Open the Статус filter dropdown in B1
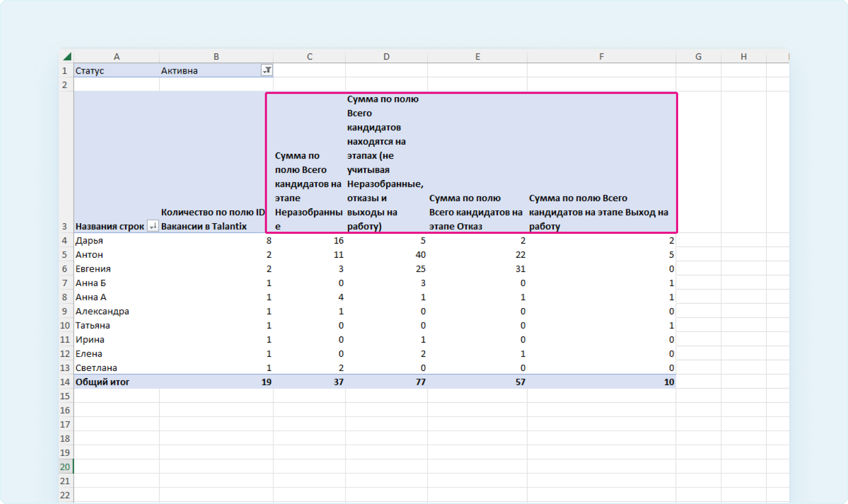The height and width of the screenshot is (504, 848). click(266, 70)
